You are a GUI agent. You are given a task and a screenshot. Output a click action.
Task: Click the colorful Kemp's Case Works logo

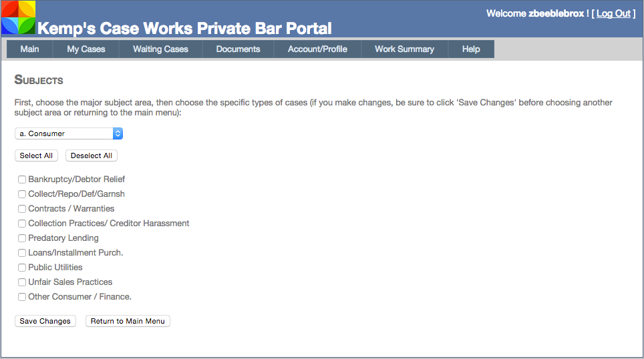tap(18, 18)
